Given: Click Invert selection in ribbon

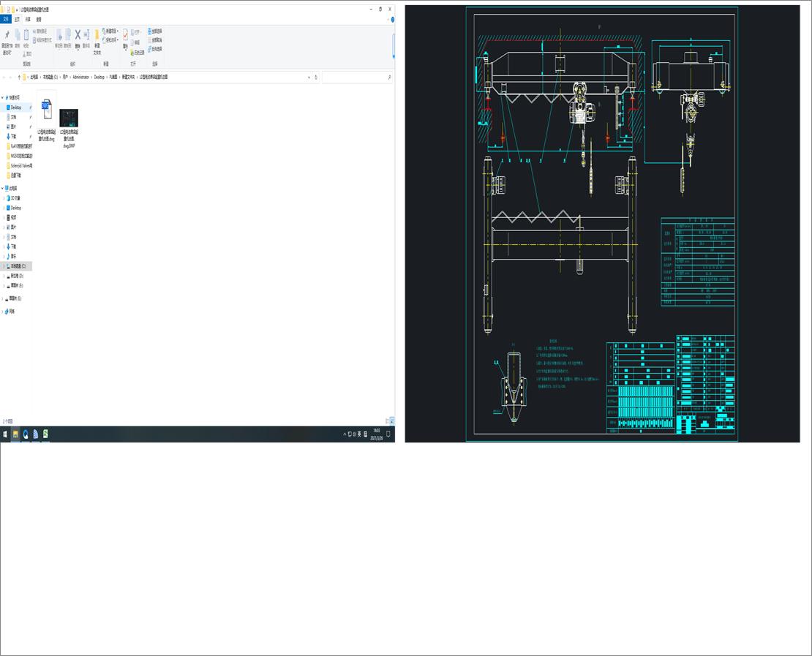Looking at the screenshot, I should coord(155,49).
